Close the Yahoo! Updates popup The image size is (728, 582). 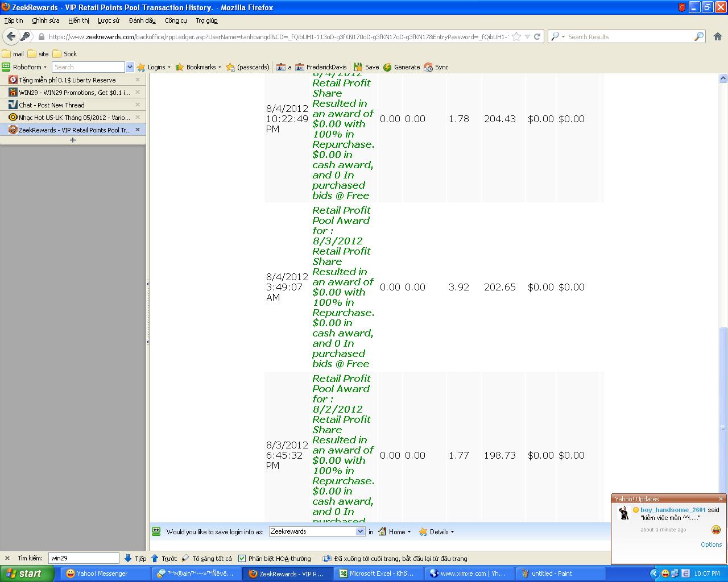tap(721, 499)
